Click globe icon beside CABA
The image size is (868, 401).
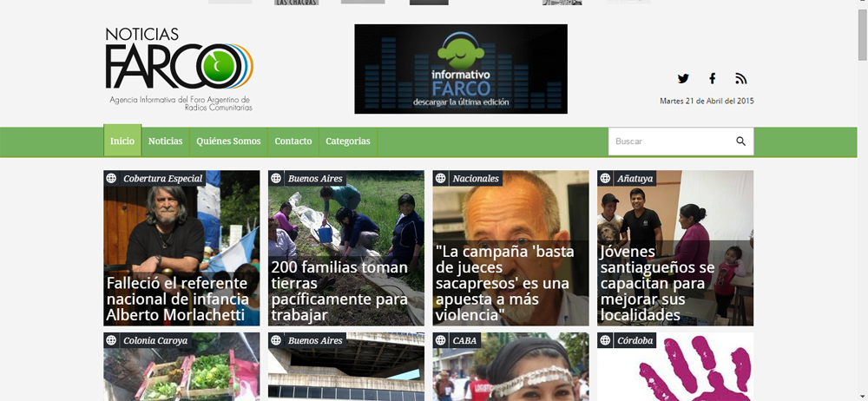tap(441, 340)
